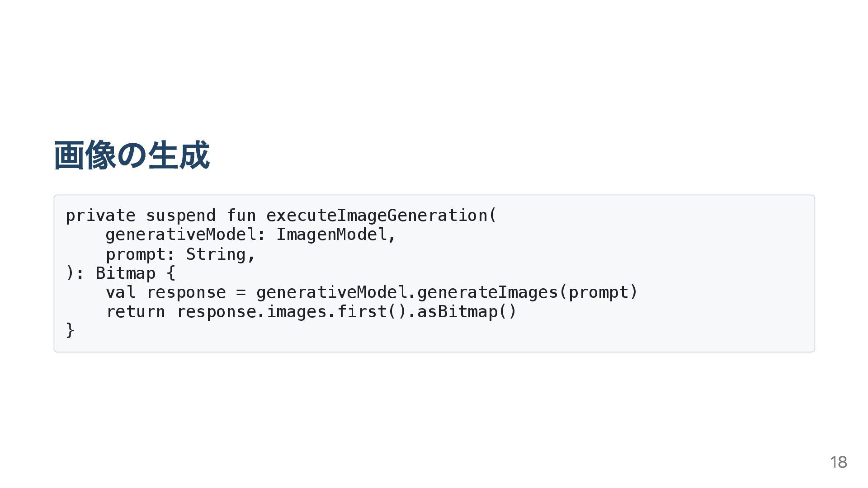Click the ImagenModel type name
Image resolution: width=868 pixels, height=488 pixels.
(331, 235)
